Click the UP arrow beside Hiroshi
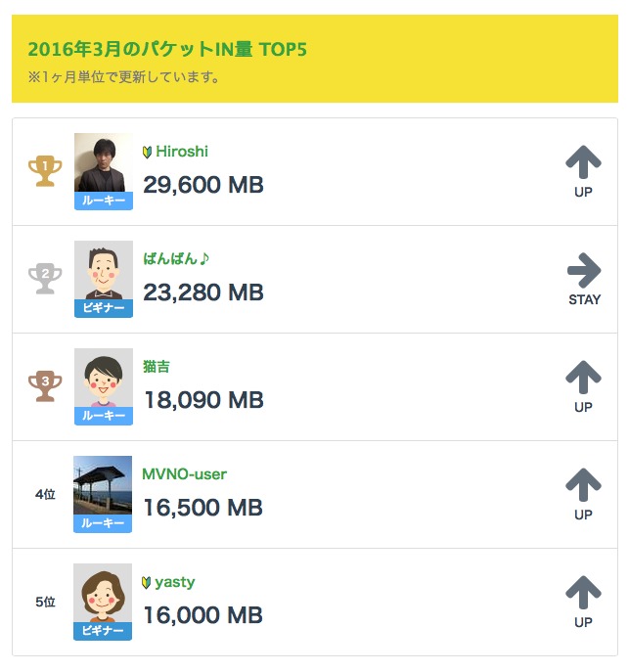Viewport: 629px width, 672px height. click(583, 162)
